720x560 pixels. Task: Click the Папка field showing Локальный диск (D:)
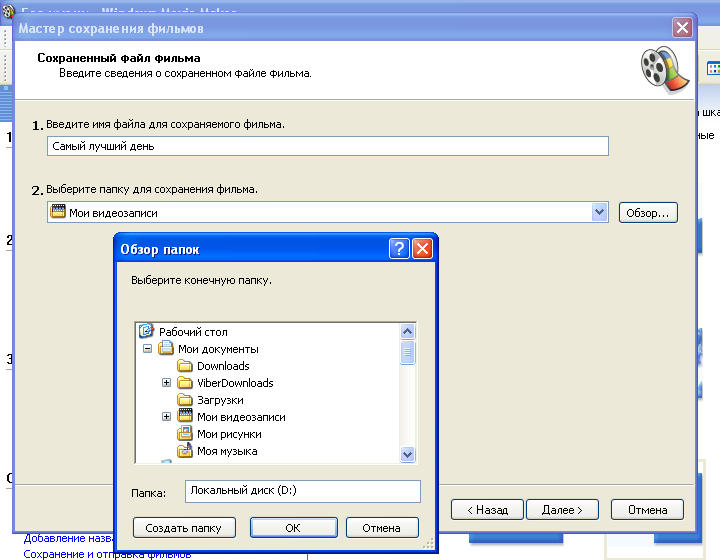[303, 491]
